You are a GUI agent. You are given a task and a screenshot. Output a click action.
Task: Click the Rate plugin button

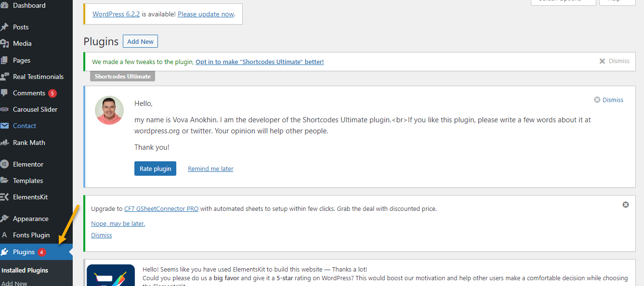tap(155, 169)
